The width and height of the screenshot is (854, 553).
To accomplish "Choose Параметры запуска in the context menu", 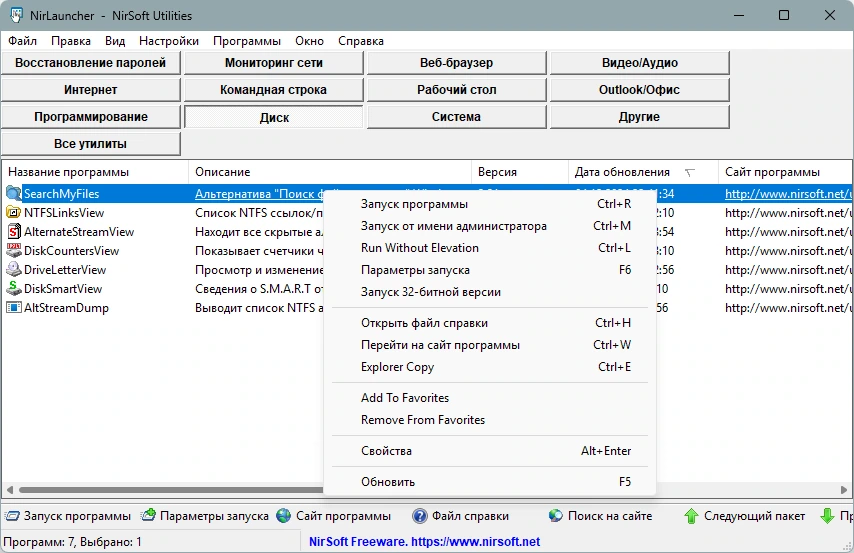I will [490, 270].
